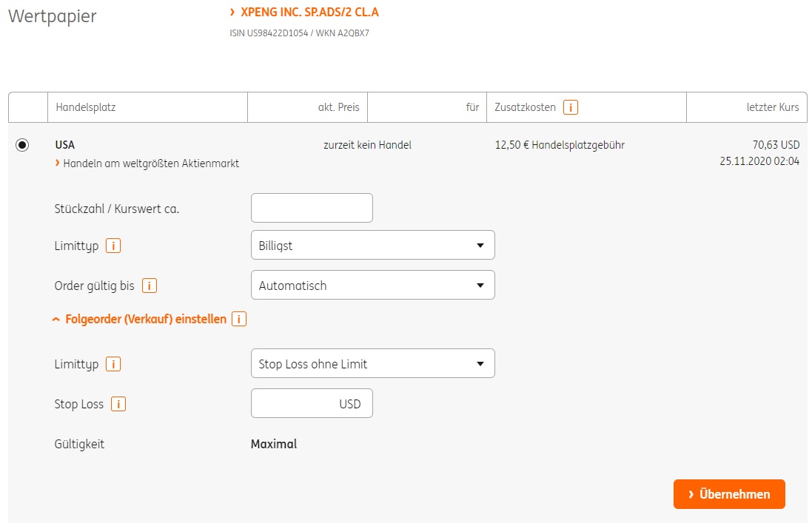Focus the Stückzahl / Kurswert input field

pos(312,208)
